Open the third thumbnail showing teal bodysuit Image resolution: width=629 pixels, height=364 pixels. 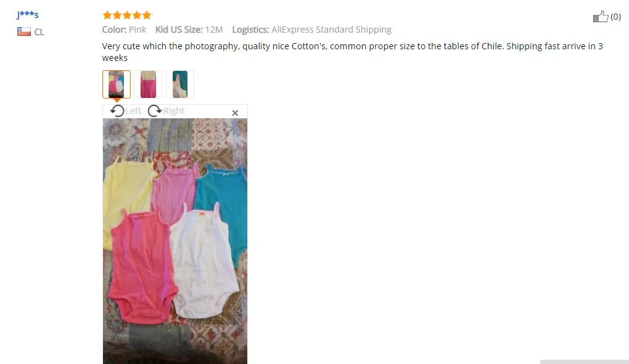point(180,84)
